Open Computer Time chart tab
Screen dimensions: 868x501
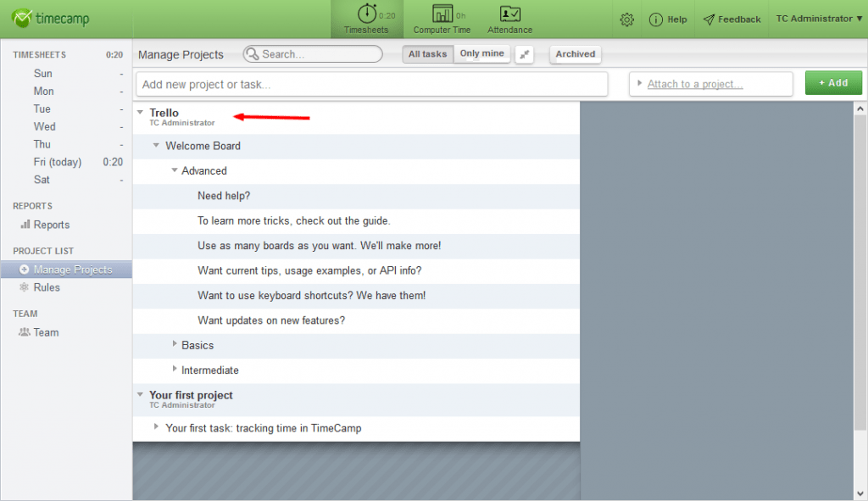pos(442,19)
